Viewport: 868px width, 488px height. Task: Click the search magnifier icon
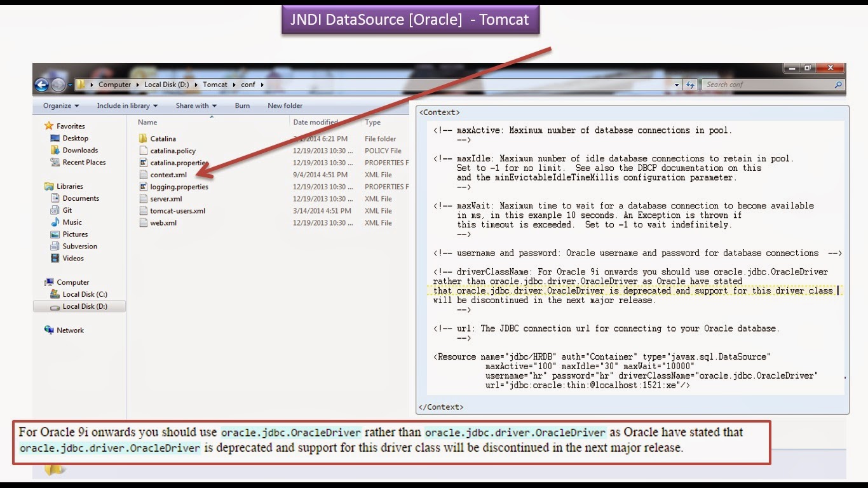click(838, 85)
